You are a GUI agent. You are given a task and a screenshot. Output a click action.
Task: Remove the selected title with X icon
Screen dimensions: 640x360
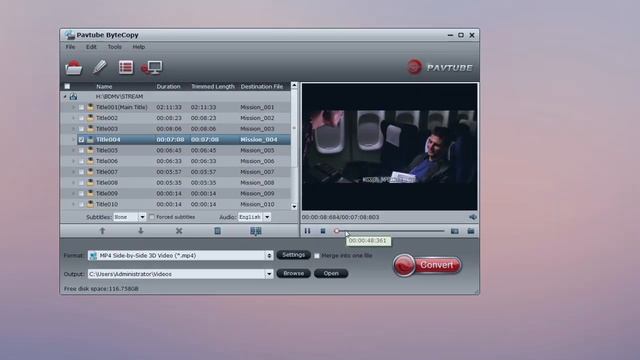(x=179, y=231)
